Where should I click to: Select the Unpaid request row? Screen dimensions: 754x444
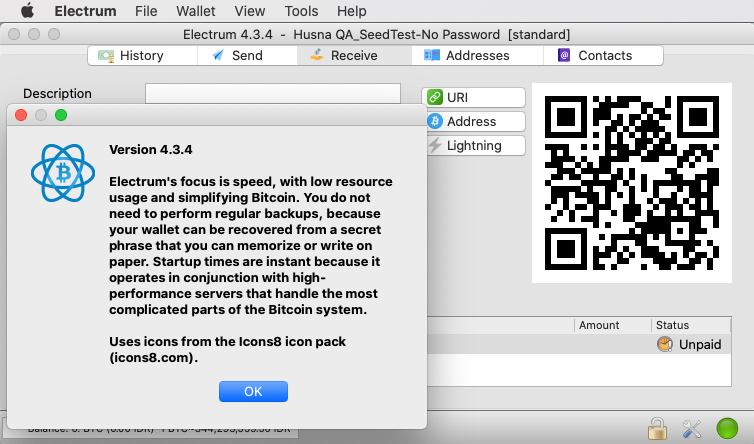pos(579,344)
